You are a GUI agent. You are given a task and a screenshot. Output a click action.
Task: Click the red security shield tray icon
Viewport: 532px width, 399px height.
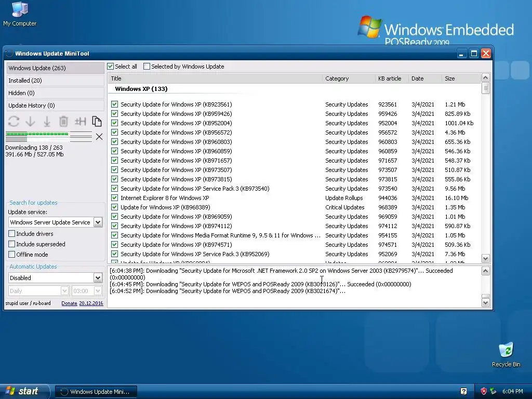click(484, 391)
